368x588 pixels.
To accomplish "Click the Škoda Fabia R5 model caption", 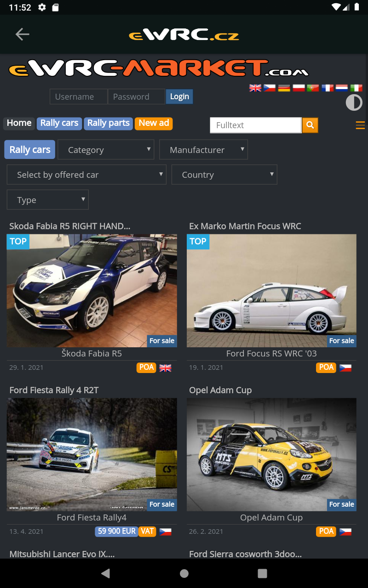I will (x=92, y=353).
